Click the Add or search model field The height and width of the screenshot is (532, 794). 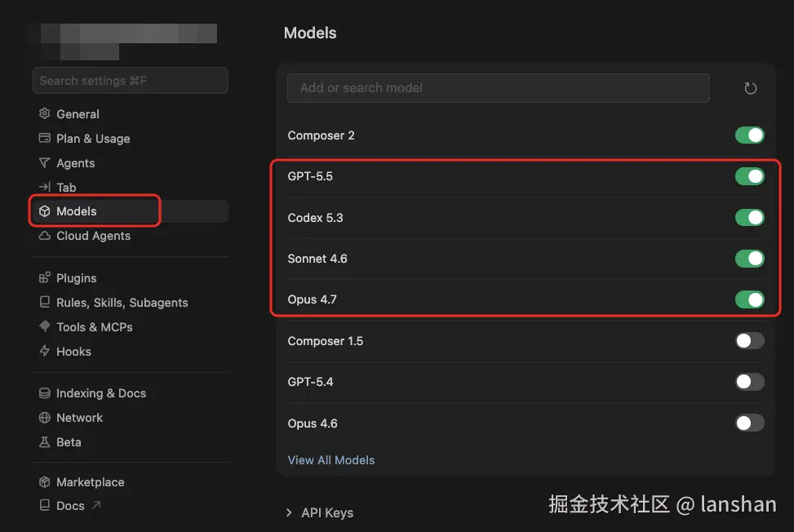click(499, 88)
